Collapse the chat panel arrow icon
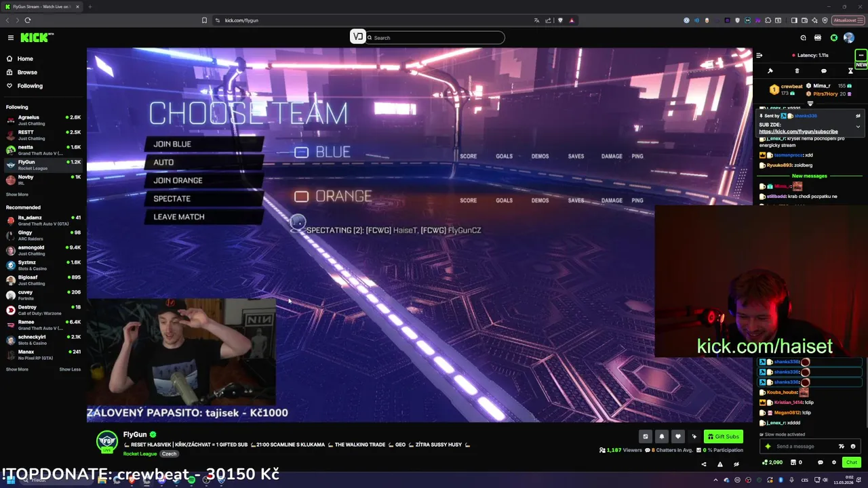Image resolution: width=868 pixels, height=488 pixels. click(x=759, y=56)
